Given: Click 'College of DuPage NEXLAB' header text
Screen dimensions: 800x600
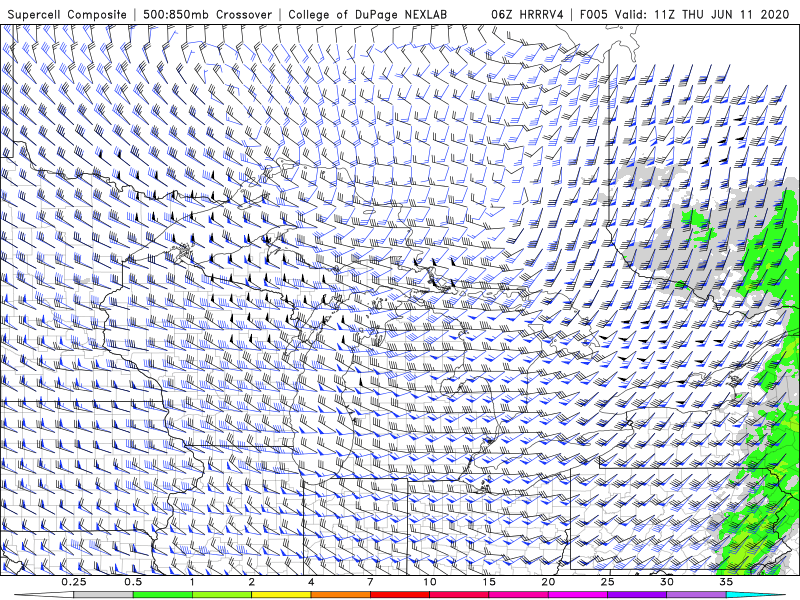Looking at the screenshot, I should pos(367,14).
